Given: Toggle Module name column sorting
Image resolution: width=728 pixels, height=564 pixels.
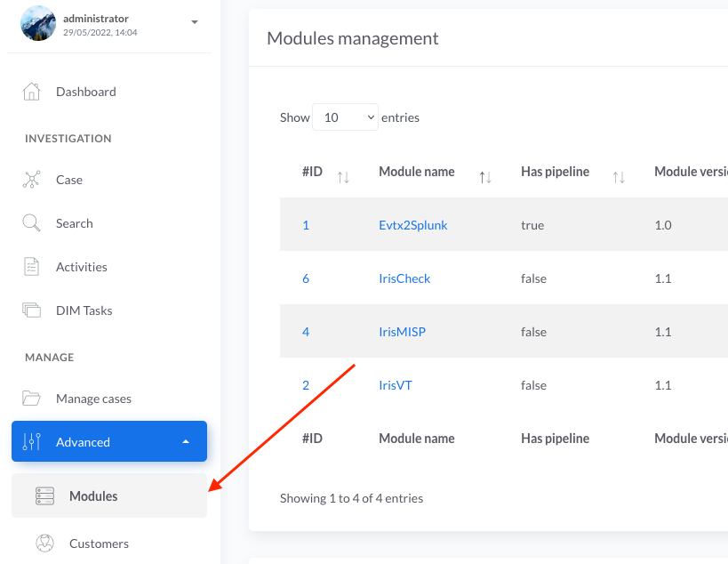Looking at the screenshot, I should 485,177.
